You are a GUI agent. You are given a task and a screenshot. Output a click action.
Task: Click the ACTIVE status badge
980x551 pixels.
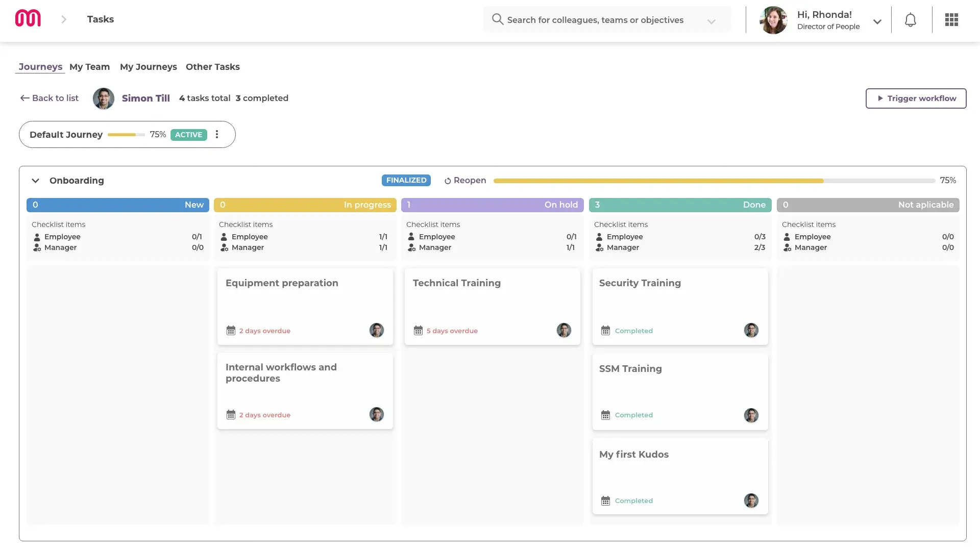click(x=189, y=135)
